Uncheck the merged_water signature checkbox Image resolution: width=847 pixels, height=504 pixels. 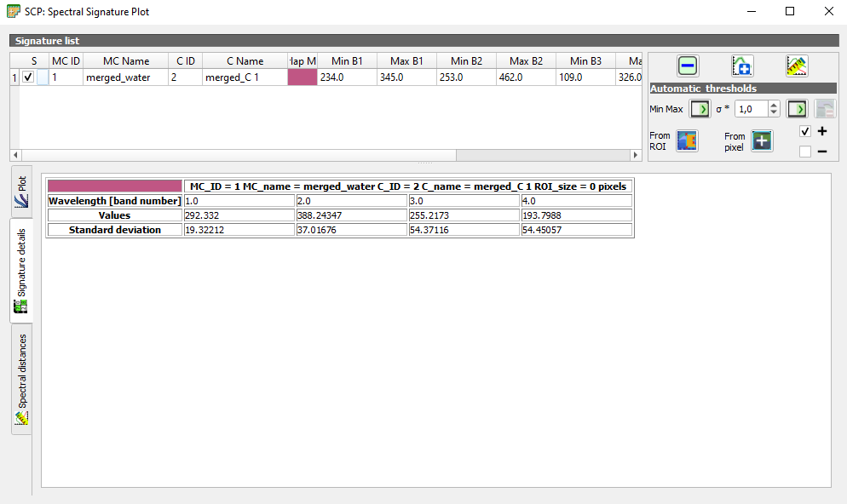tap(28, 77)
